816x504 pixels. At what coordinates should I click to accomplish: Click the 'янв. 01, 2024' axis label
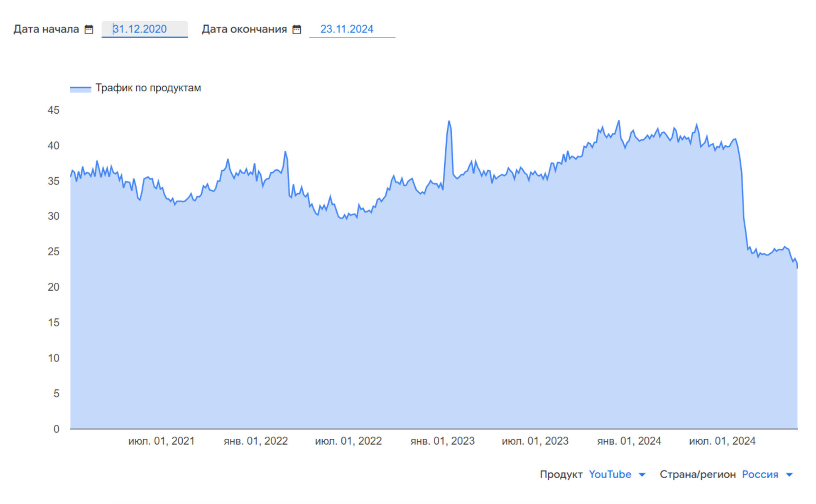click(629, 441)
